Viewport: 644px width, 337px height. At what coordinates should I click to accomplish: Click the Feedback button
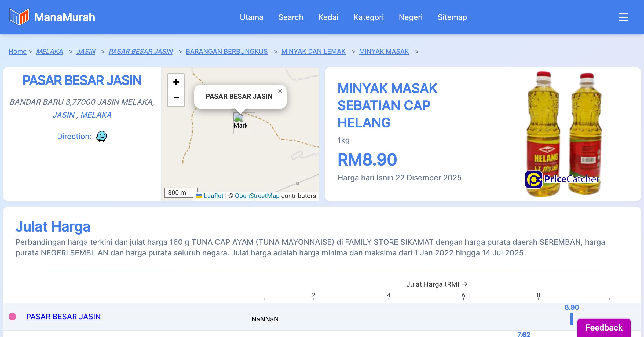point(604,328)
